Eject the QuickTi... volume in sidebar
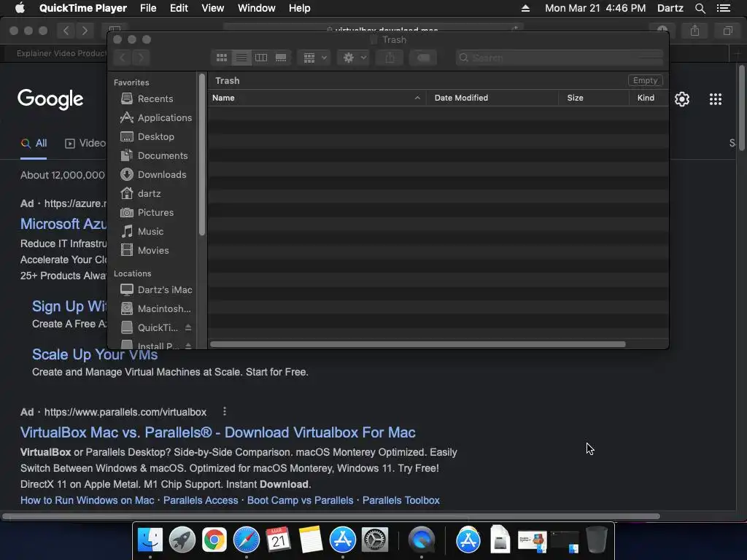Viewport: 747px width, 560px height. (188, 327)
